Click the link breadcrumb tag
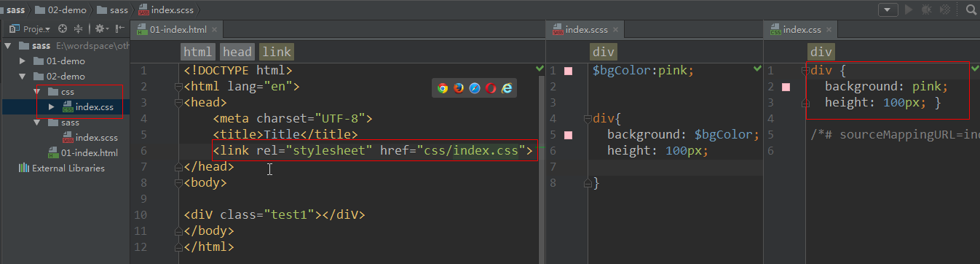This screenshot has width=980, height=264. click(277, 52)
